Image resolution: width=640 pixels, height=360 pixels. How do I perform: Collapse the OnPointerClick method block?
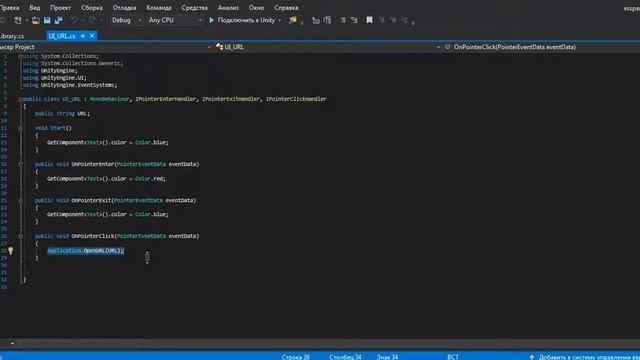pos(20,236)
